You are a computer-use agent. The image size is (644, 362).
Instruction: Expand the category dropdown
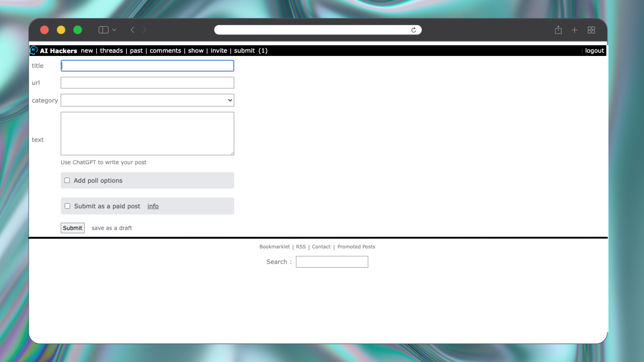click(147, 100)
